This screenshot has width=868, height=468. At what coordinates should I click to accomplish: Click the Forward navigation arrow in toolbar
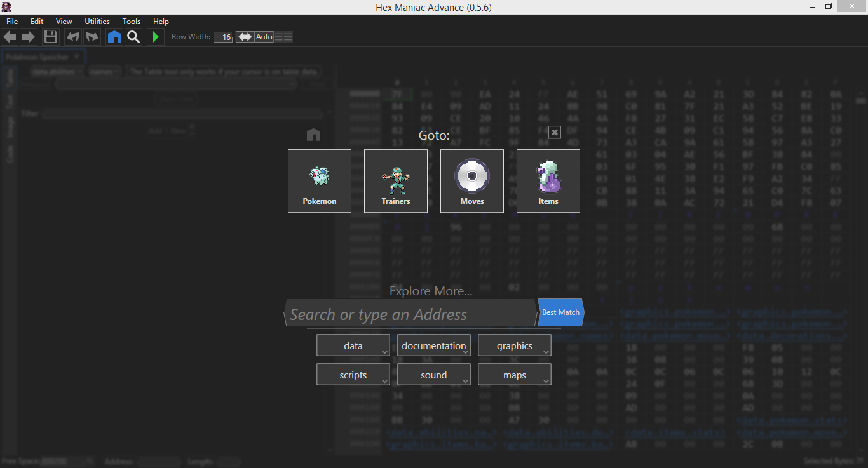click(x=29, y=37)
